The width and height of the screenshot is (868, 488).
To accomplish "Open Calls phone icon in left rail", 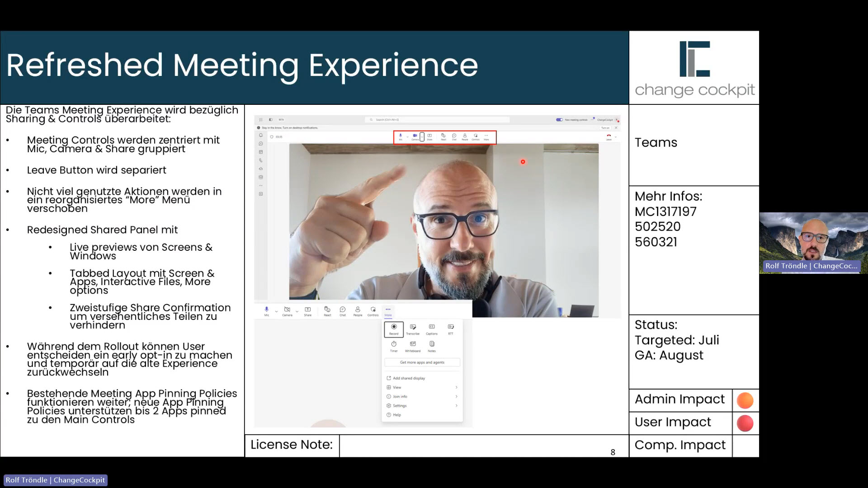I will (261, 160).
